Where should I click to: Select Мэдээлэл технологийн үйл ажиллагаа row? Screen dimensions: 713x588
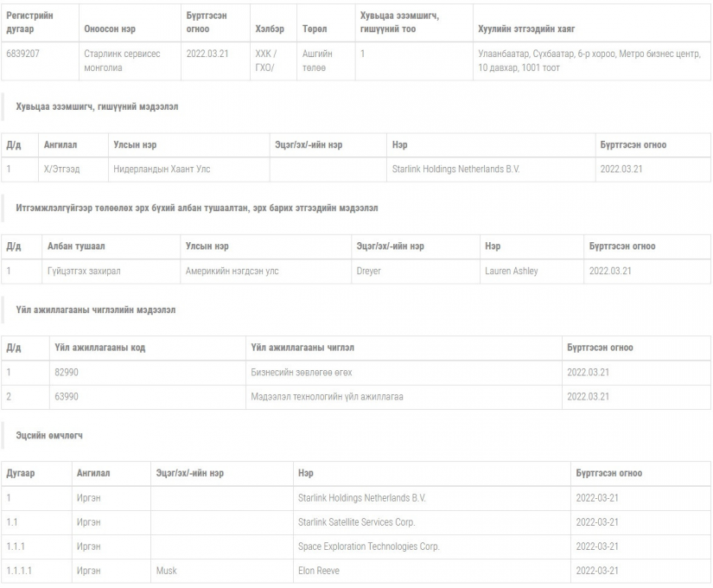point(355,397)
